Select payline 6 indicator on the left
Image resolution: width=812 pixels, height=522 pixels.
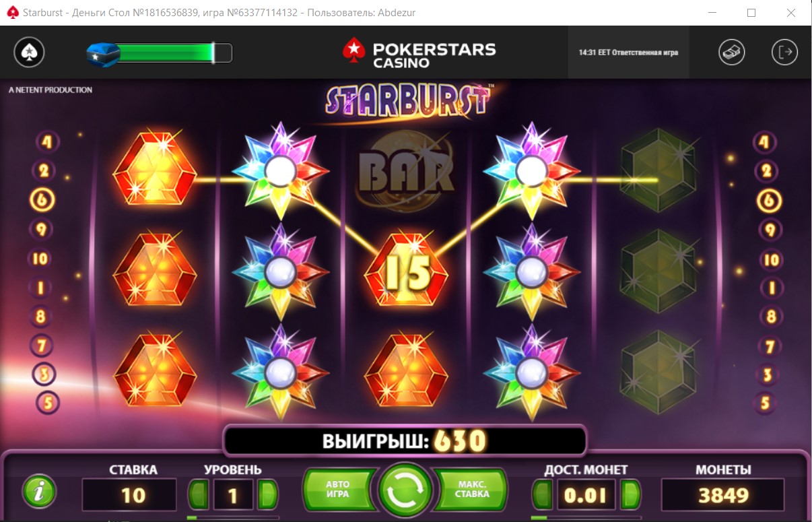(43, 200)
